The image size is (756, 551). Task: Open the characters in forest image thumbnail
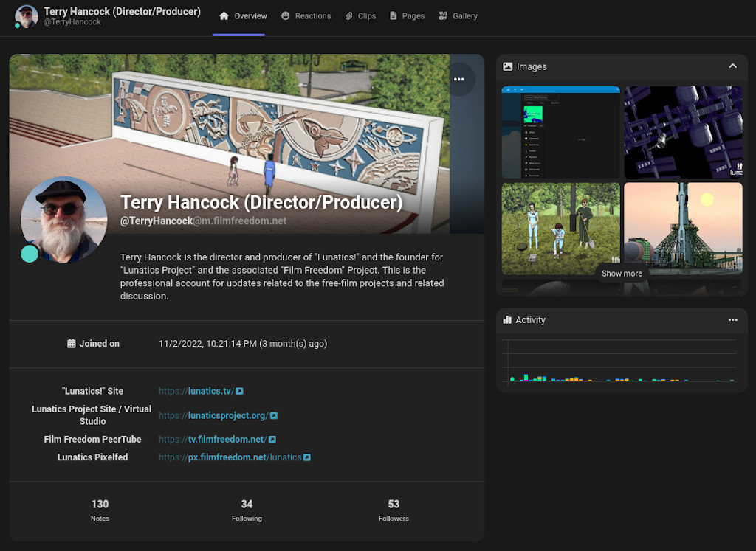click(560, 229)
